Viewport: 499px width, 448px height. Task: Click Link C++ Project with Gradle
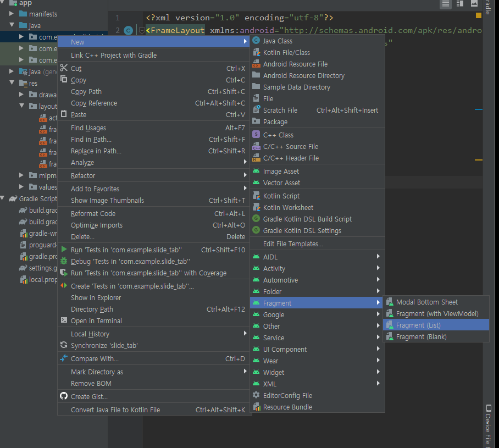(154, 55)
